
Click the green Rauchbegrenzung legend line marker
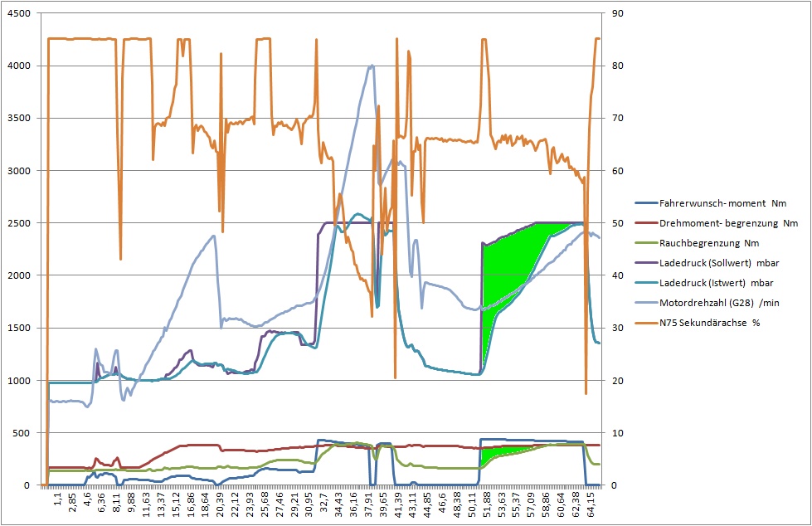[646, 243]
